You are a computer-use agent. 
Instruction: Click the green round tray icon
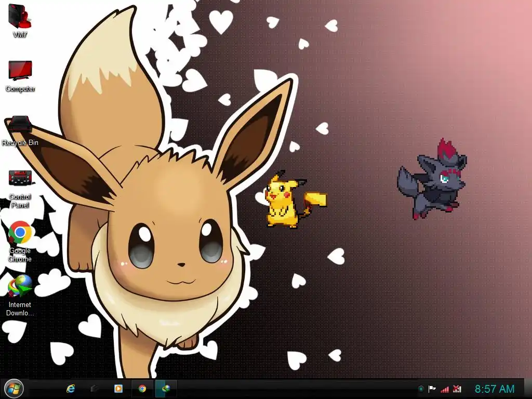tap(421, 389)
